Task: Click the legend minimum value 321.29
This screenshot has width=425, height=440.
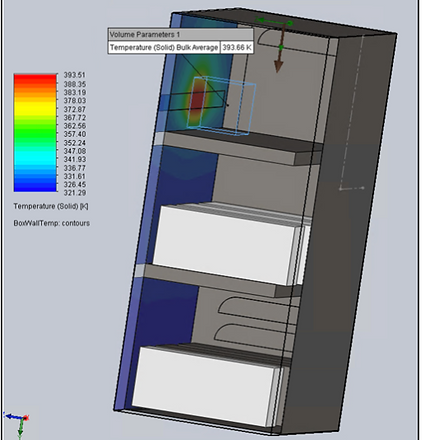Action: pyautogui.click(x=75, y=193)
